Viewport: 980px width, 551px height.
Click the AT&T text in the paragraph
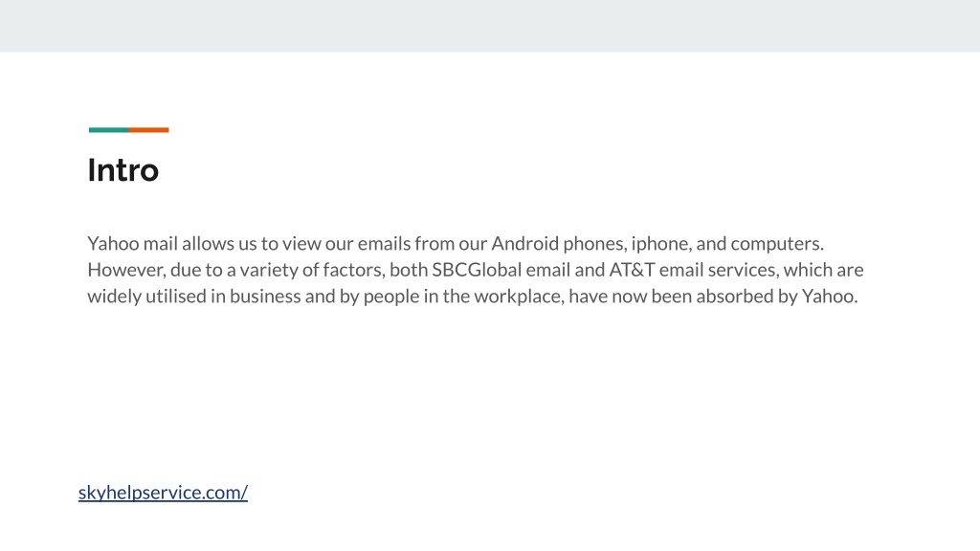point(632,270)
